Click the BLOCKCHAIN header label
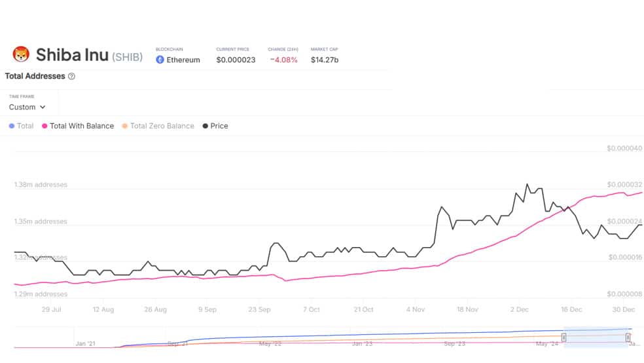 (170, 49)
